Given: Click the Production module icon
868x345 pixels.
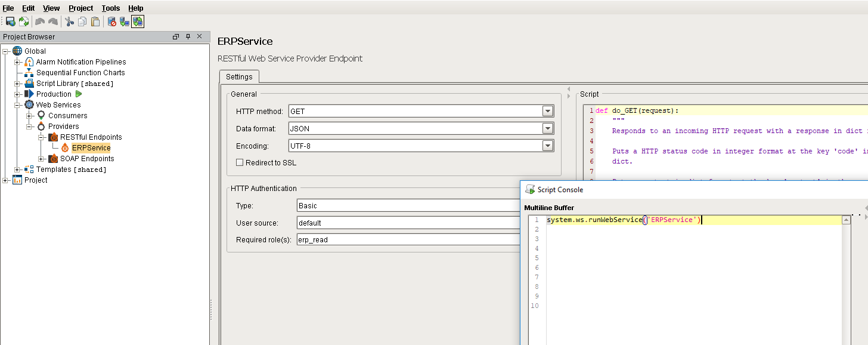Looking at the screenshot, I should pyautogui.click(x=29, y=94).
